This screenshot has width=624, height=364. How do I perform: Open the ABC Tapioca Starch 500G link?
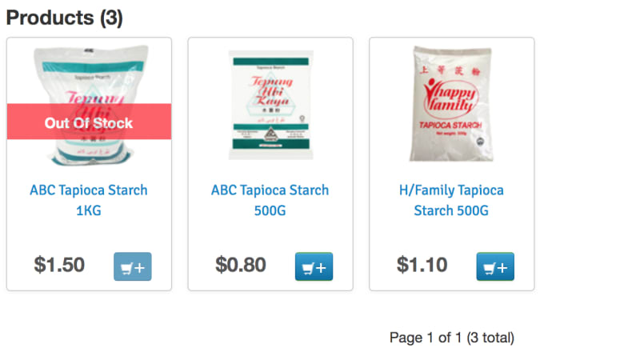270,200
